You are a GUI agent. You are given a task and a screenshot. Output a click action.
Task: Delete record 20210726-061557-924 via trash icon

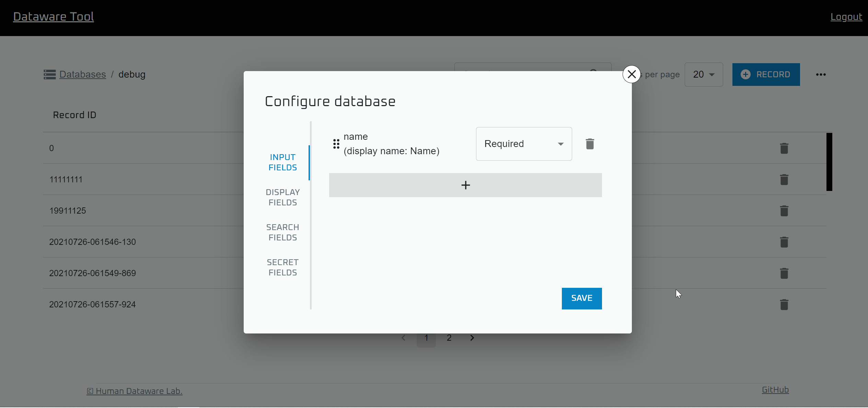(784, 304)
